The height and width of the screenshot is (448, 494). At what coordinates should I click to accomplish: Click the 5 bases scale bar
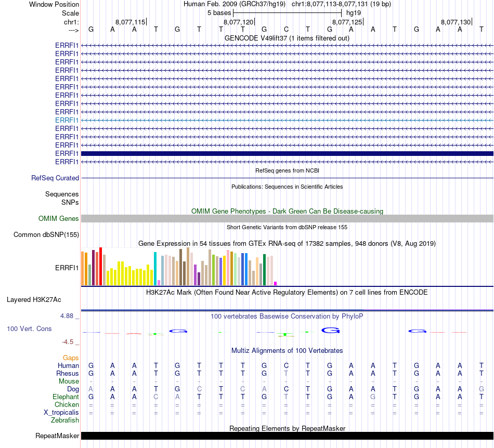coord(288,13)
